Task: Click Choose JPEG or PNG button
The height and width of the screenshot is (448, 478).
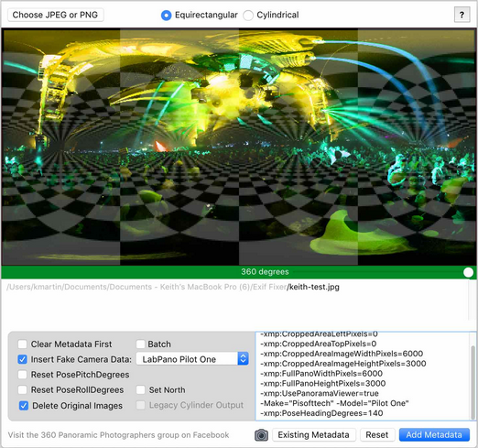Action: [56, 15]
